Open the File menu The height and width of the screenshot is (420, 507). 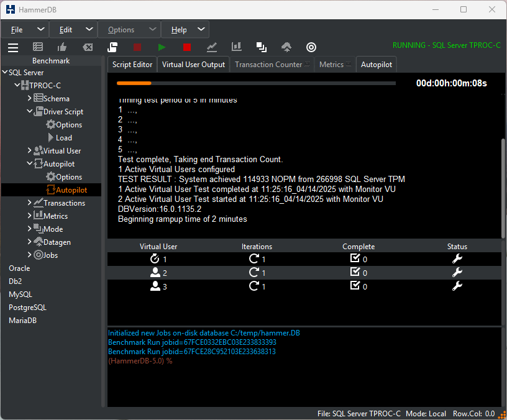pos(25,30)
